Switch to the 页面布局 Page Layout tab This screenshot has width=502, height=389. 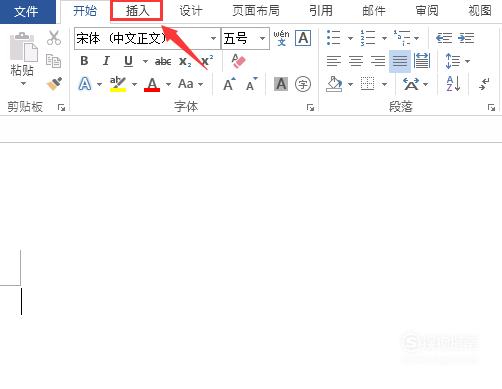pos(256,11)
